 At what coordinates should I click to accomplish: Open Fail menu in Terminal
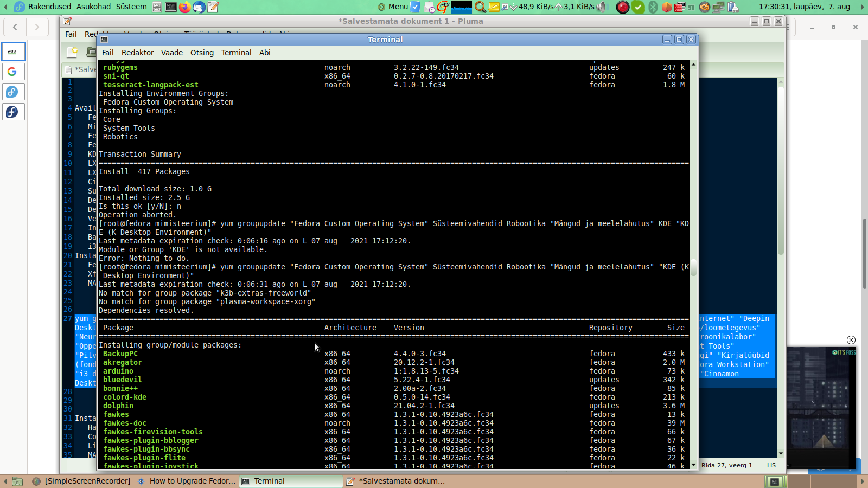pyautogui.click(x=108, y=53)
